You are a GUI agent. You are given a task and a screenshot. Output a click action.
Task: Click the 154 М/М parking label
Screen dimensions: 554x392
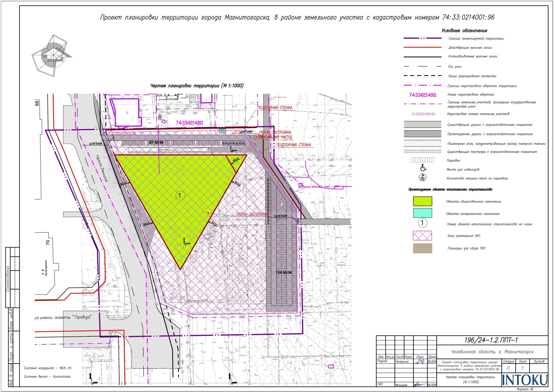point(283,273)
